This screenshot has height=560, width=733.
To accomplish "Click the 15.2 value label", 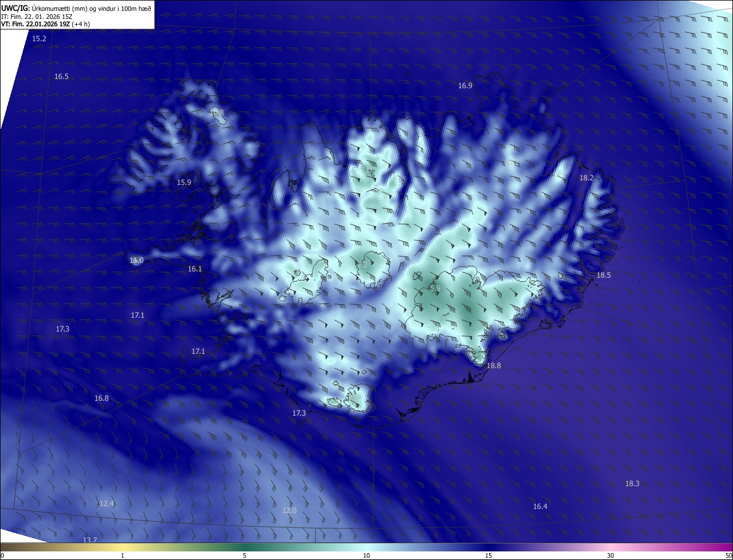I will point(39,38).
